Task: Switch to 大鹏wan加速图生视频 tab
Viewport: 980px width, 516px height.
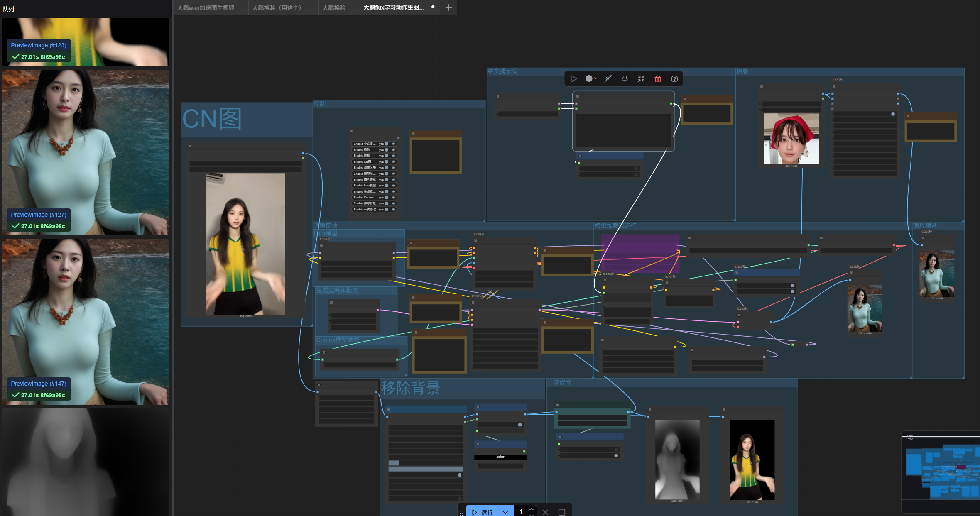Action: (206, 7)
